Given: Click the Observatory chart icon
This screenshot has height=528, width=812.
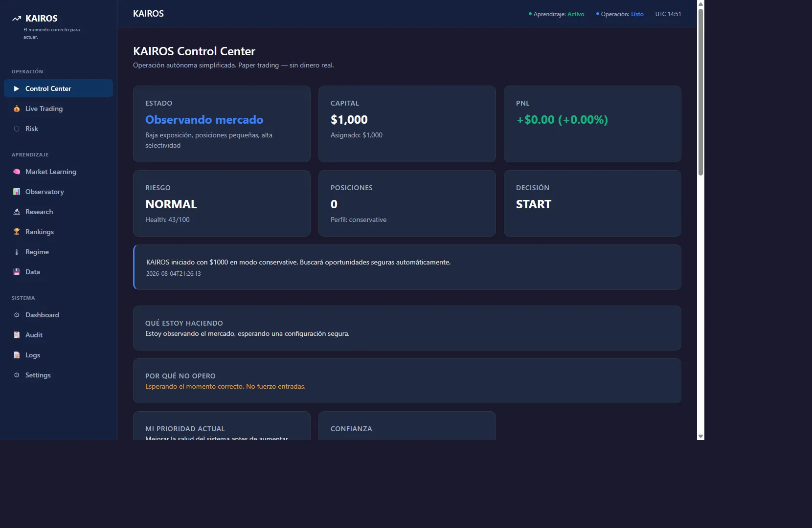Looking at the screenshot, I should (x=17, y=192).
